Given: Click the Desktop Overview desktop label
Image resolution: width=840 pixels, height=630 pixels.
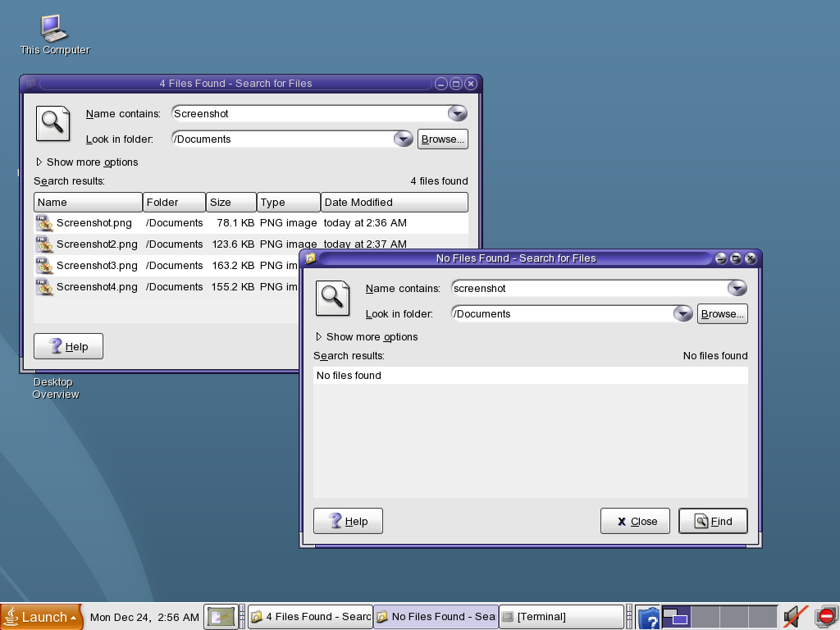Looking at the screenshot, I should [x=55, y=388].
